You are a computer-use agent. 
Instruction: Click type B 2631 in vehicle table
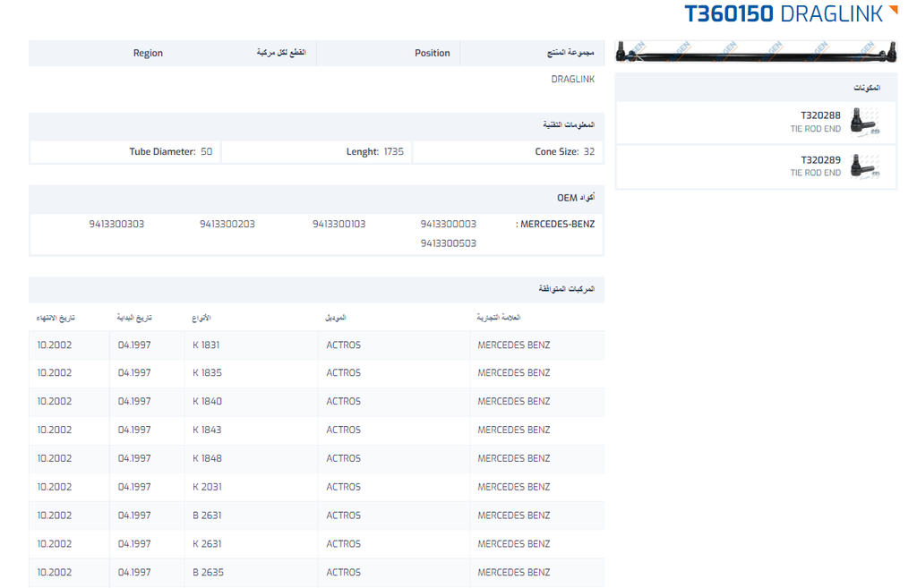(x=207, y=516)
